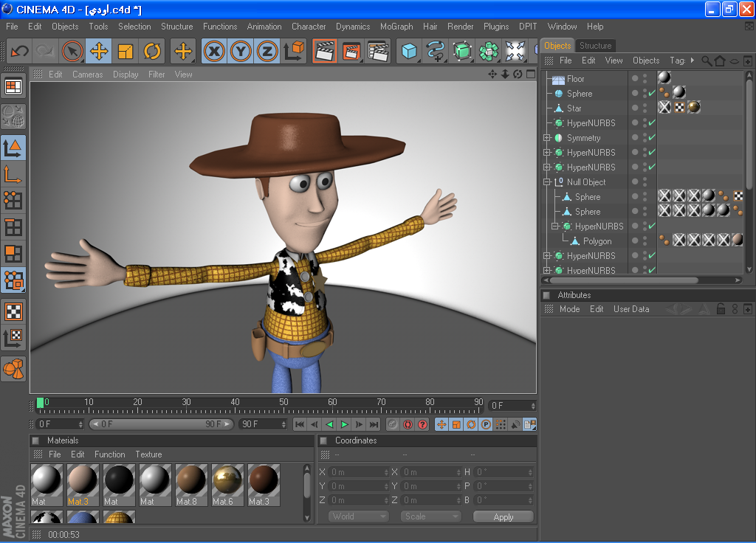Select the Mat.8 brown material swatch
756x543 pixels.
191,485
